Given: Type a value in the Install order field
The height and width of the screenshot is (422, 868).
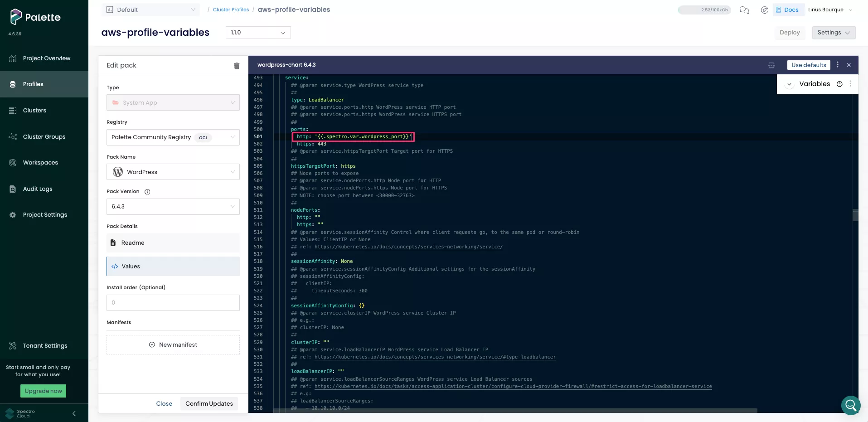Looking at the screenshot, I should [173, 302].
